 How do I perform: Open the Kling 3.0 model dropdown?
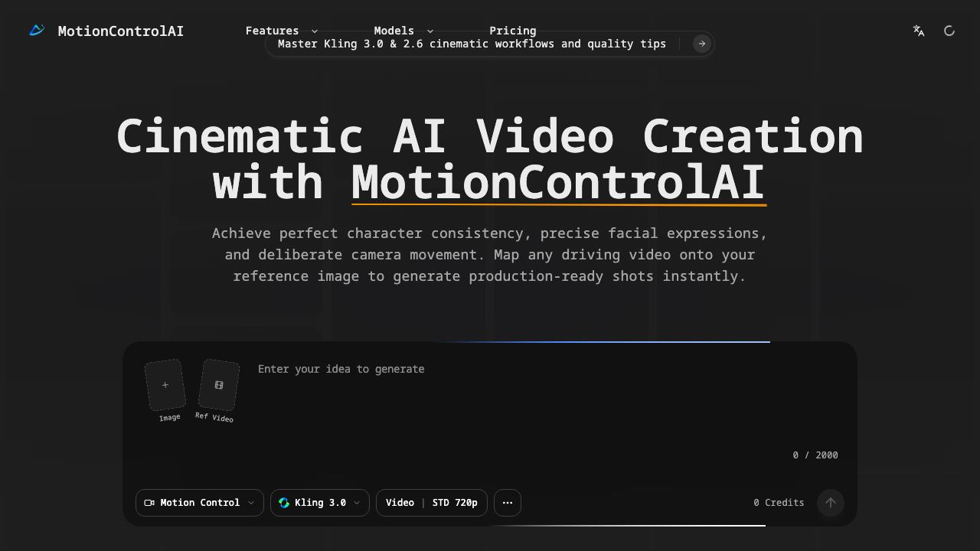[320, 503]
